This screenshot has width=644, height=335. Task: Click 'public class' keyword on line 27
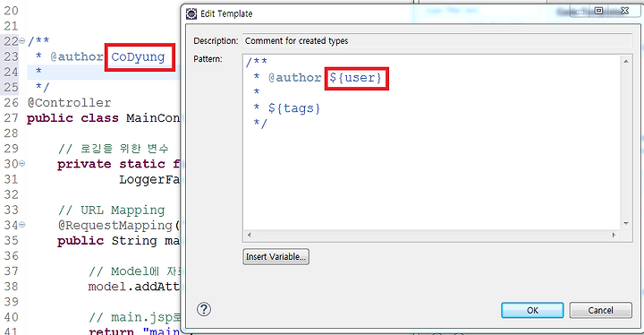[72, 118]
